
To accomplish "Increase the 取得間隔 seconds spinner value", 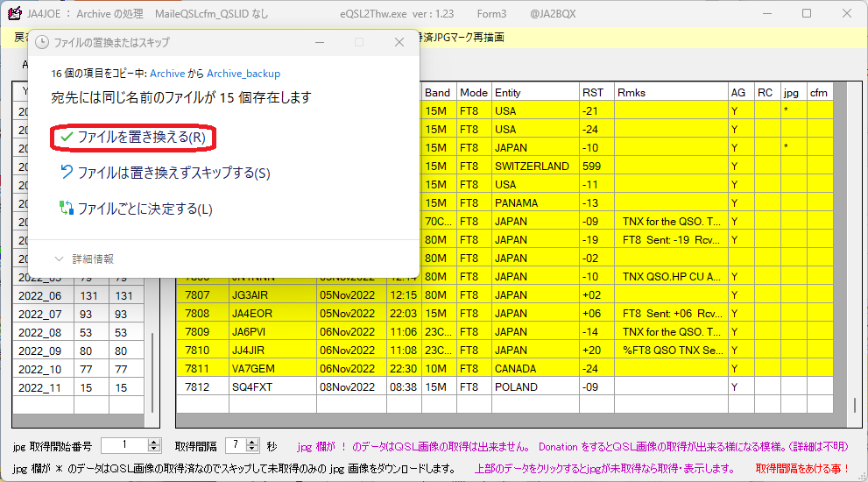I will (x=252, y=442).
